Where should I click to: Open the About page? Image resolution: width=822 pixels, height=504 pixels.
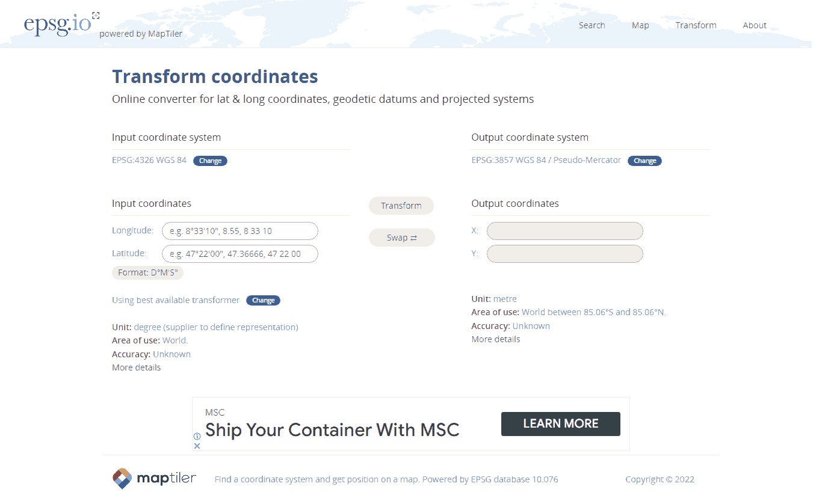tap(755, 25)
